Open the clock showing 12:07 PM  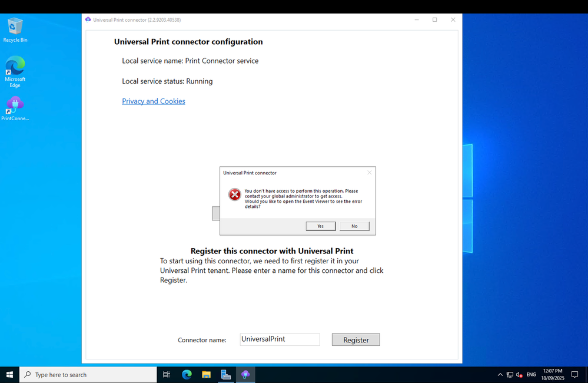pos(552,375)
